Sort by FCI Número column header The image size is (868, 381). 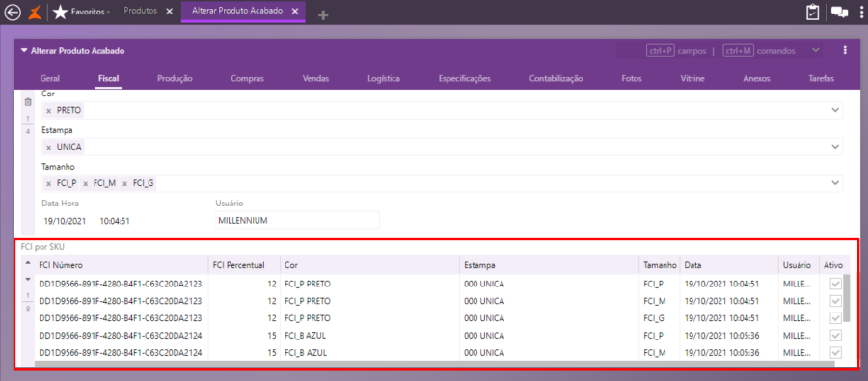click(x=122, y=265)
